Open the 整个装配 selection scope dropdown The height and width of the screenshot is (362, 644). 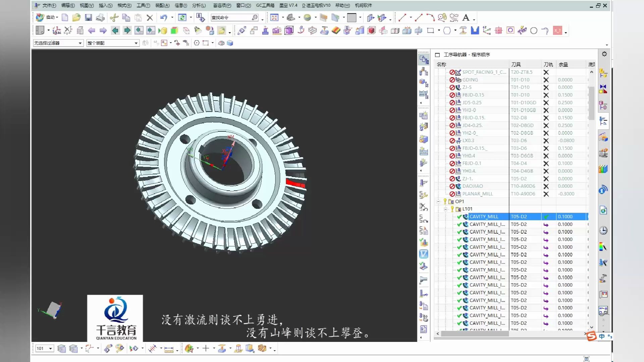coord(136,43)
